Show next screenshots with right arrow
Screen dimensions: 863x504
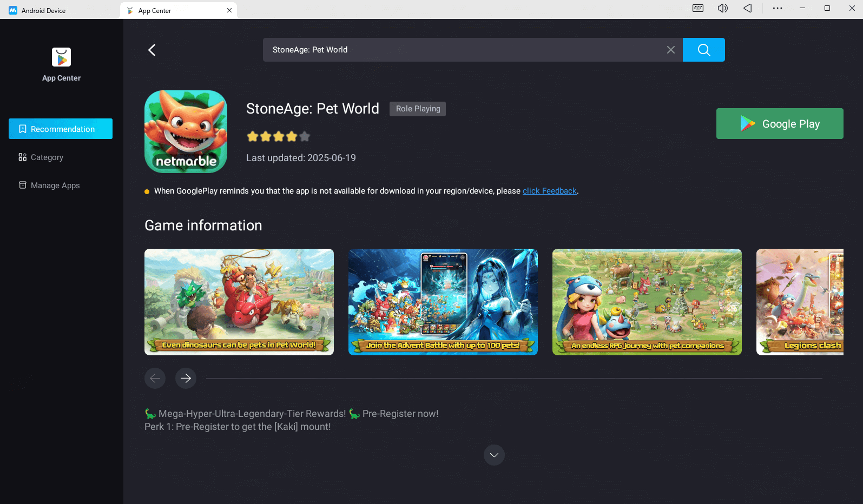tap(186, 378)
